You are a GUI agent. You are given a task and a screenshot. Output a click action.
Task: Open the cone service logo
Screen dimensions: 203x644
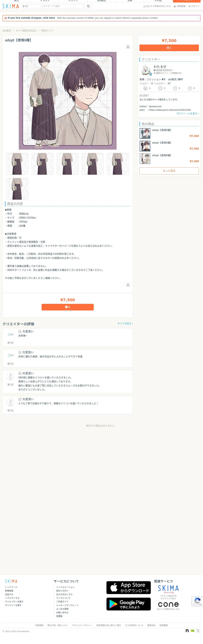pos(168,604)
